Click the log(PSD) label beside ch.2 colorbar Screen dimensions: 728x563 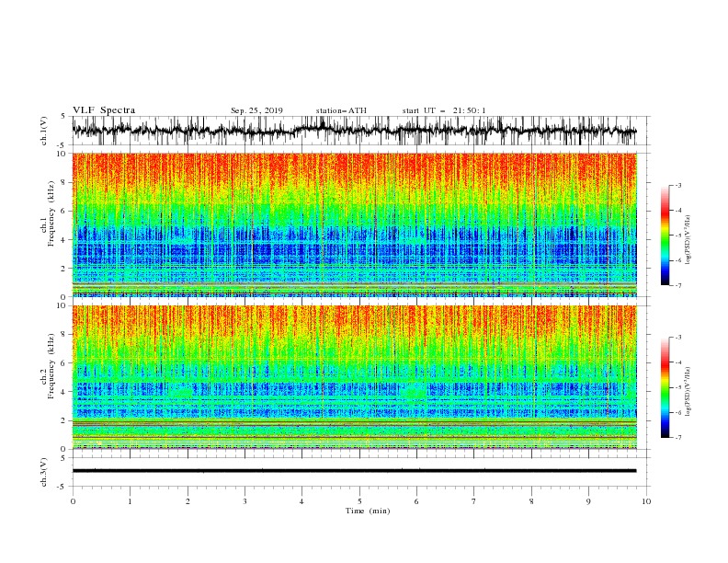688,392
